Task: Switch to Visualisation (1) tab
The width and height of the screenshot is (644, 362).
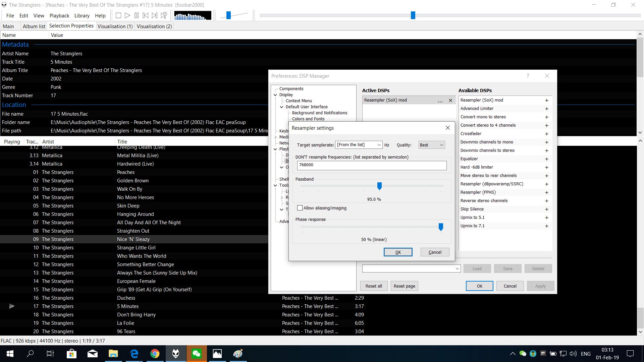Action: click(x=115, y=26)
